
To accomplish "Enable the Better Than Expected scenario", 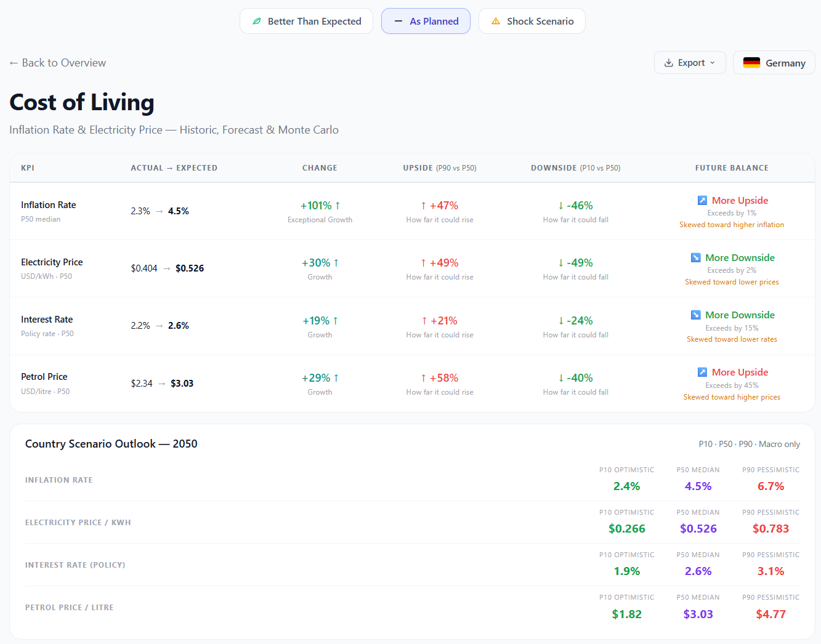I will [306, 21].
